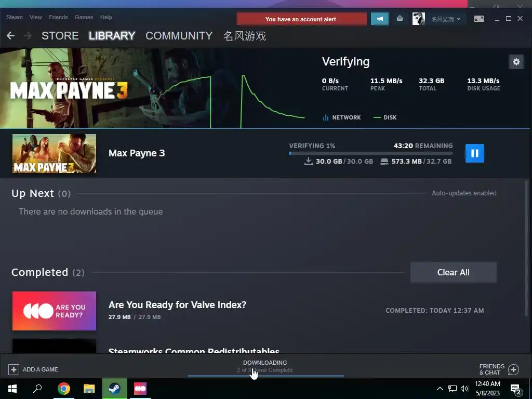Open the 名风游戏 profile tab
This screenshot has width=532, height=399.
(245, 36)
